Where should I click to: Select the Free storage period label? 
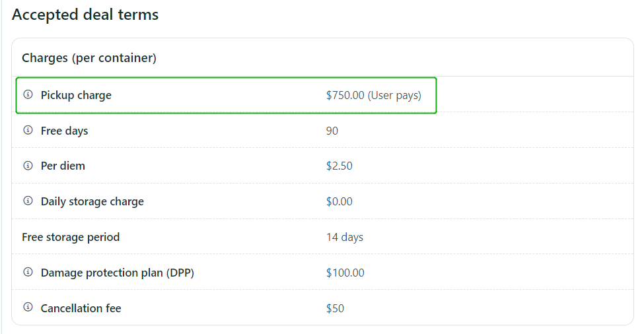tap(71, 237)
